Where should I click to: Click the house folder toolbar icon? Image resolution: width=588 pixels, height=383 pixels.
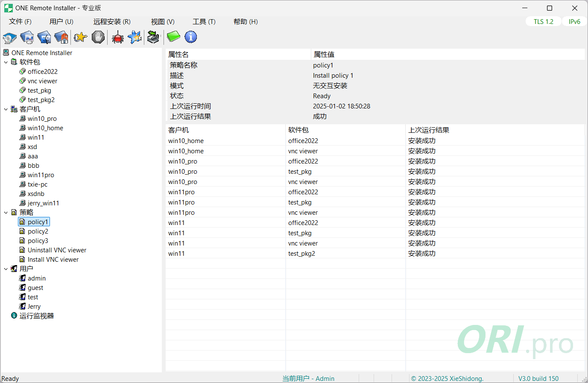[x=61, y=37]
